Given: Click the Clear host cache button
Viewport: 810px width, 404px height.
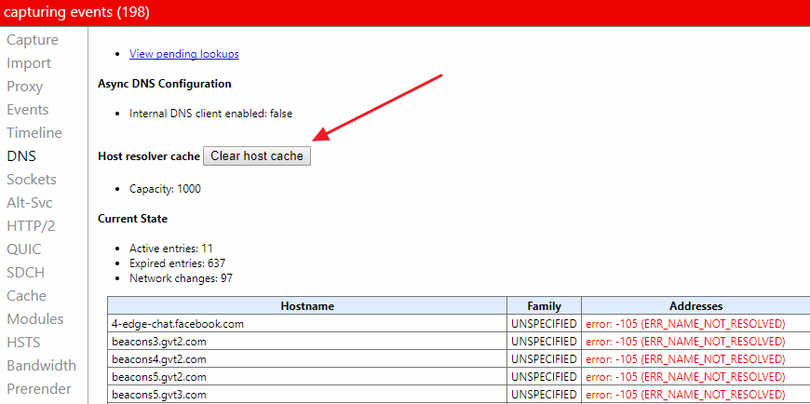Looking at the screenshot, I should [x=257, y=156].
